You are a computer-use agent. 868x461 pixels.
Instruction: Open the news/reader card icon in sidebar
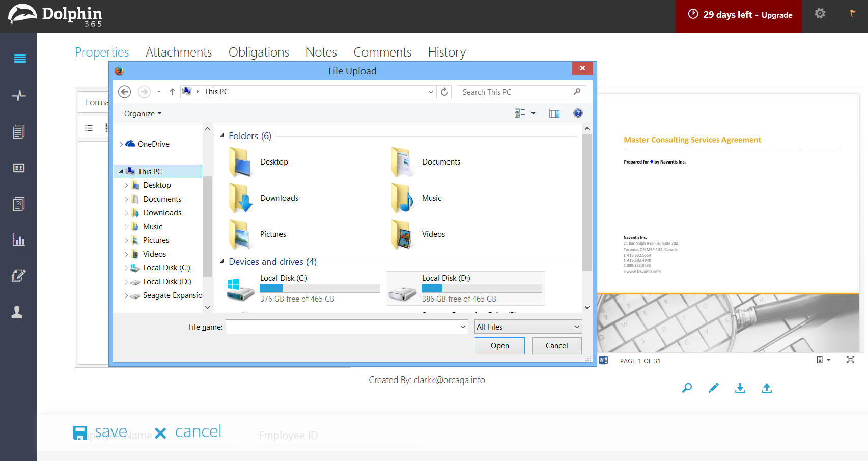click(x=19, y=168)
